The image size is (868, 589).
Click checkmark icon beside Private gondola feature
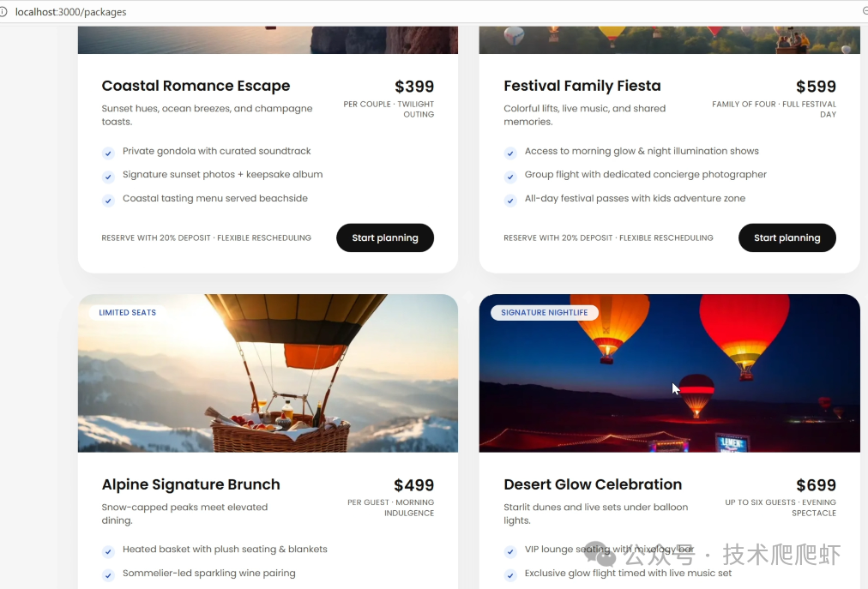click(108, 153)
